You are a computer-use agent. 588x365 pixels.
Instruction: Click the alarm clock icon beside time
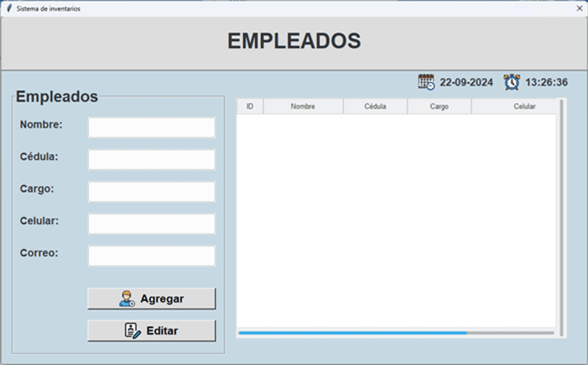(512, 82)
